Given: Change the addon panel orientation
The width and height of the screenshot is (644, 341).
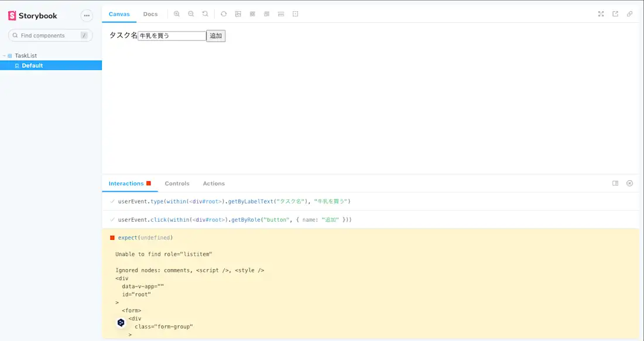Looking at the screenshot, I should point(615,183).
